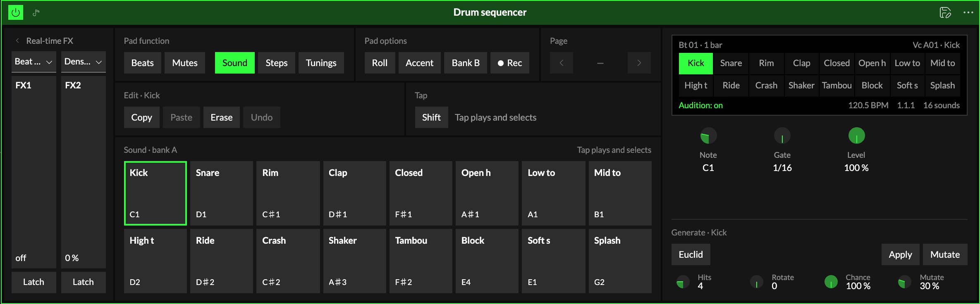The image size is (980, 304).
Task: Click the Mutate button
Action: pyautogui.click(x=945, y=254)
